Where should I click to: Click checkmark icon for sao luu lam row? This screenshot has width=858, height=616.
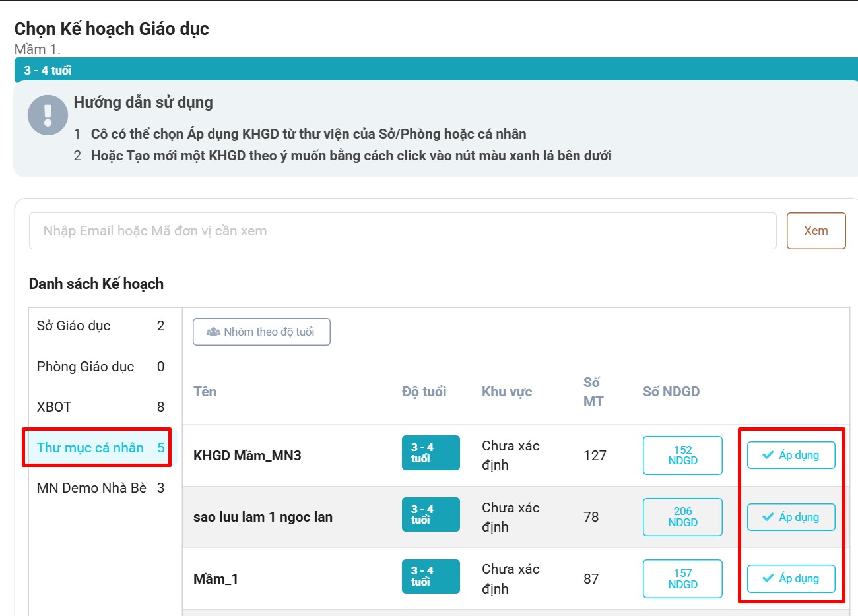tap(768, 517)
